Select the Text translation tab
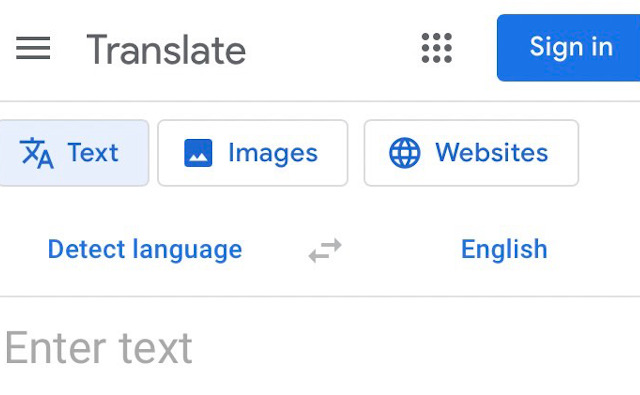The image size is (640, 395). [x=73, y=153]
